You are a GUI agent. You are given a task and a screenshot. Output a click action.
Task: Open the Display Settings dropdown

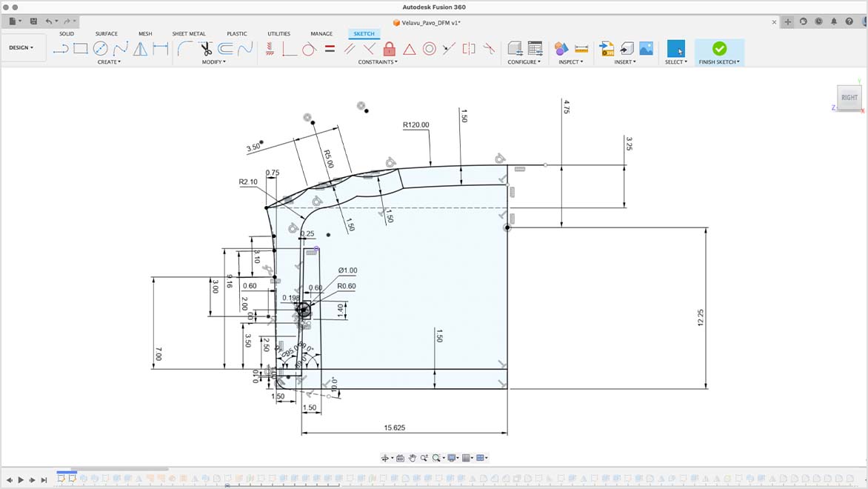451,457
